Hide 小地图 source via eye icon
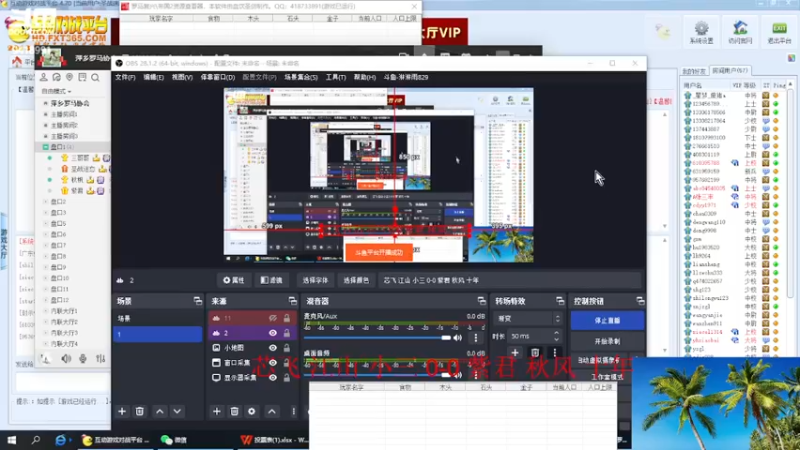 pyautogui.click(x=273, y=347)
